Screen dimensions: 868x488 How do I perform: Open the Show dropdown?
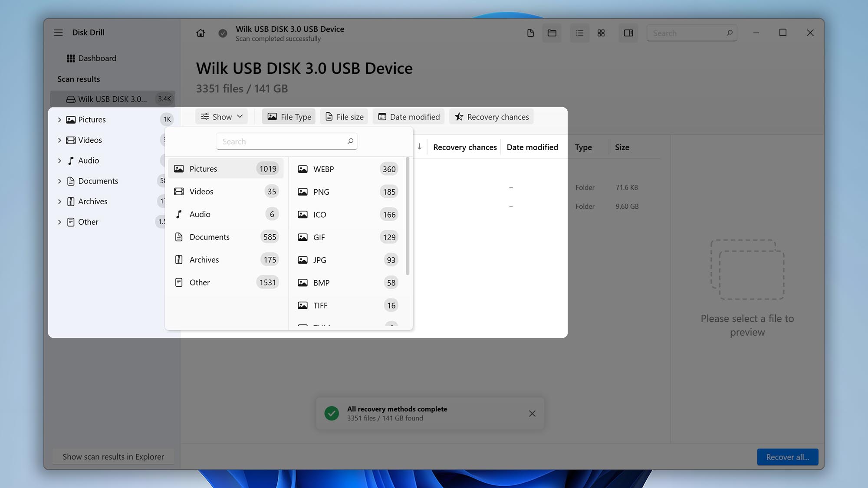pos(221,116)
